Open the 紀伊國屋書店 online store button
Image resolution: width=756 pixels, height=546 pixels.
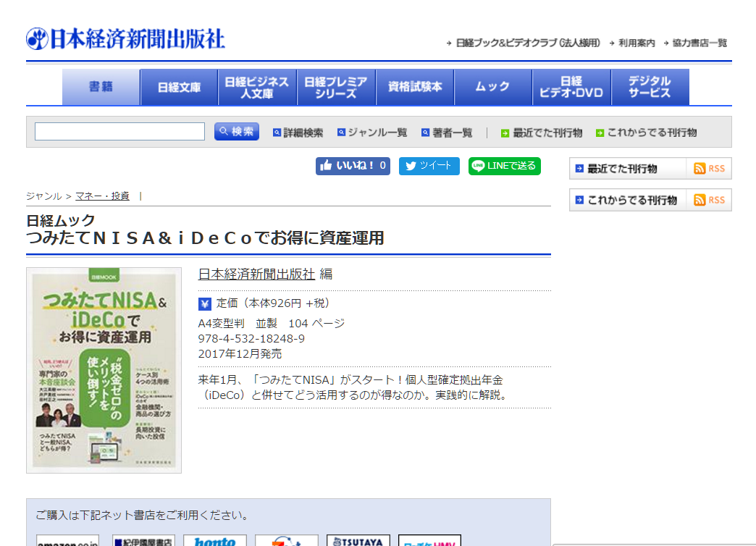[143, 541]
